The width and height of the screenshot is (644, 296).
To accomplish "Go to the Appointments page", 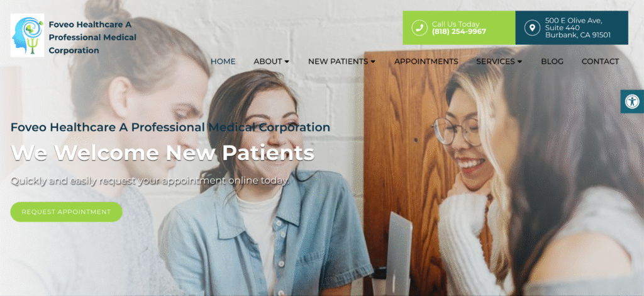I will [x=426, y=62].
